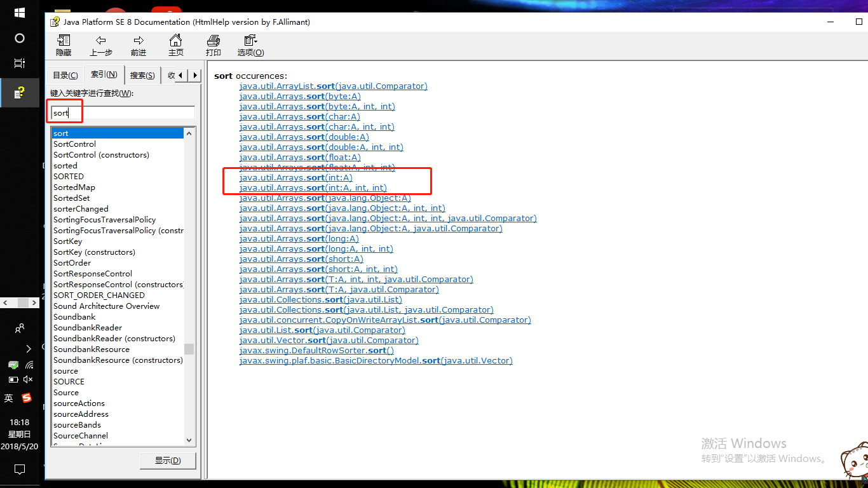Click the index list scrollbar thumb
This screenshot has width=868, height=488.
point(189,349)
